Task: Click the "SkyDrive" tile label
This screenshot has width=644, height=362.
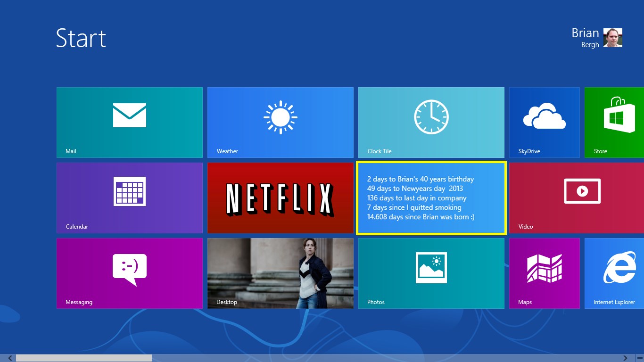Action: (x=529, y=151)
